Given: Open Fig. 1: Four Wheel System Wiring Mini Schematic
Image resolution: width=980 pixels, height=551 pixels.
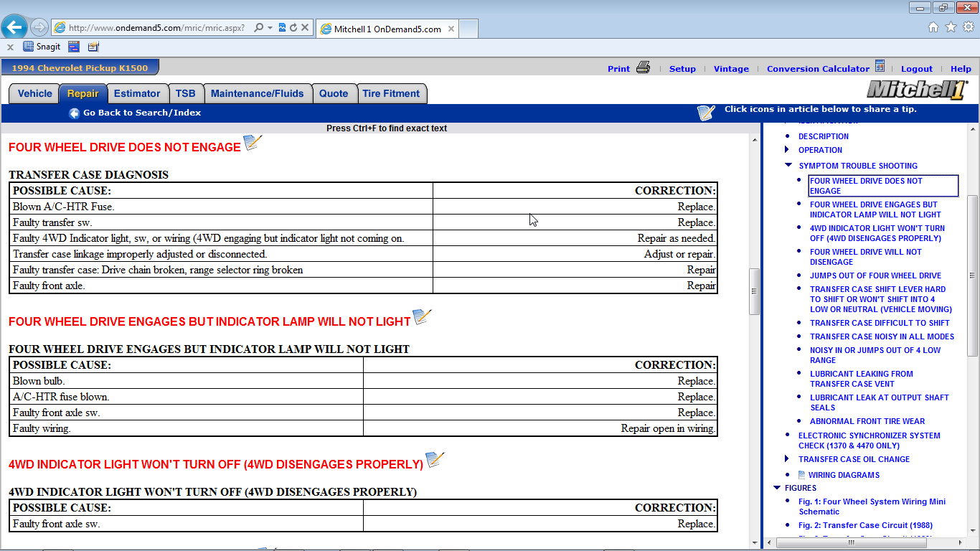Looking at the screenshot, I should [872, 507].
